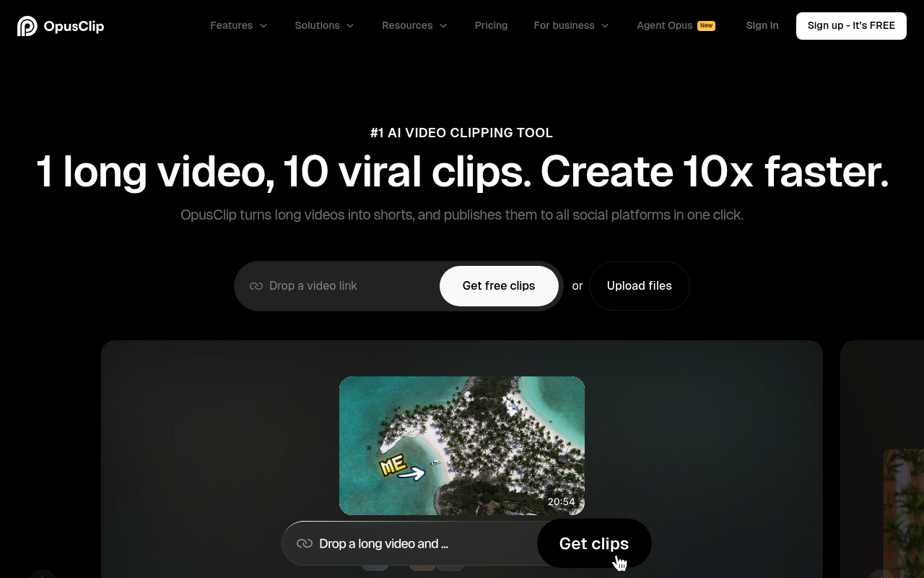Viewport: 924px width, 578px height.
Task: Expand the Features dropdown menu
Action: point(238,25)
